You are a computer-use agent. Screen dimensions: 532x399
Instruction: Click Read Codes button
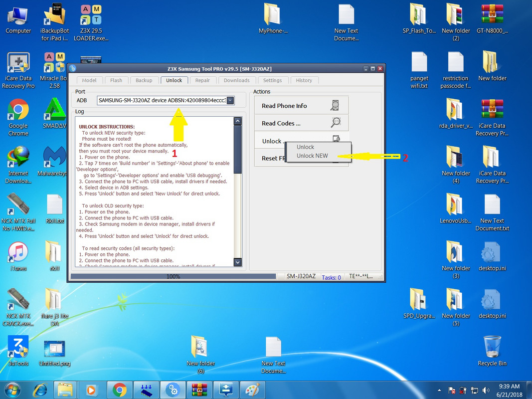click(301, 123)
